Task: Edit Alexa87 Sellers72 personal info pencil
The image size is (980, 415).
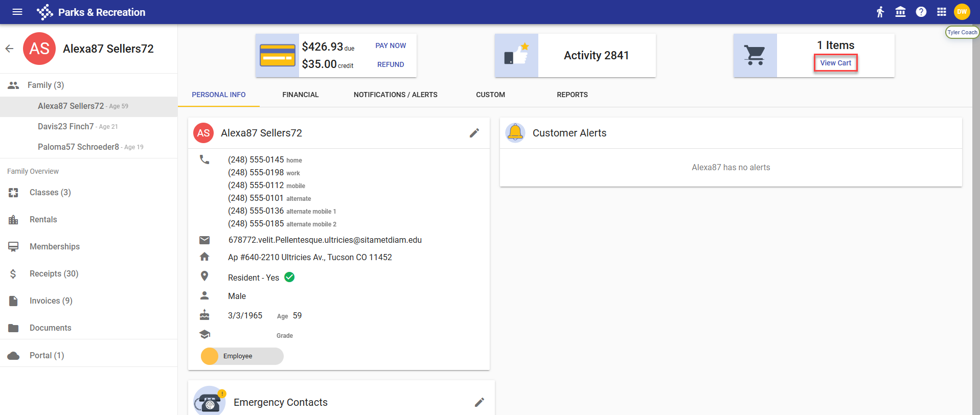Action: click(474, 133)
